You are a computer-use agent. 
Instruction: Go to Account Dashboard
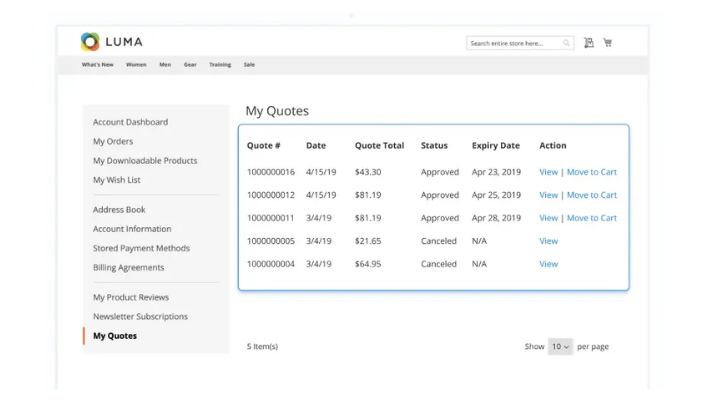coord(130,122)
